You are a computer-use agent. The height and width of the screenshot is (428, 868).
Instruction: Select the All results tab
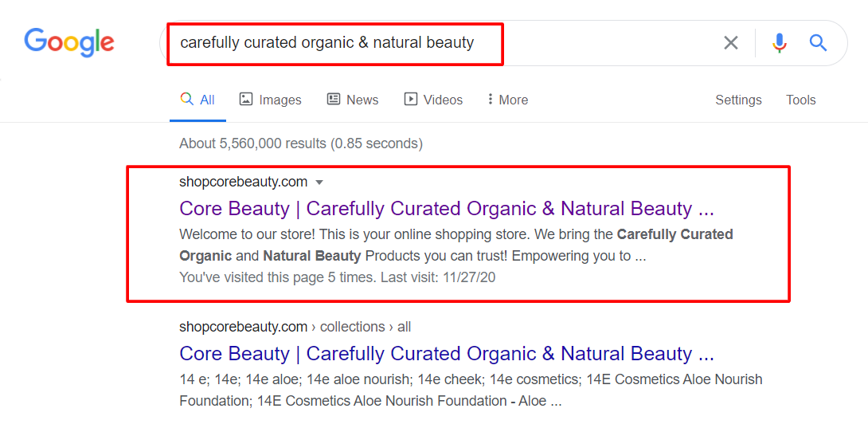[x=197, y=100]
